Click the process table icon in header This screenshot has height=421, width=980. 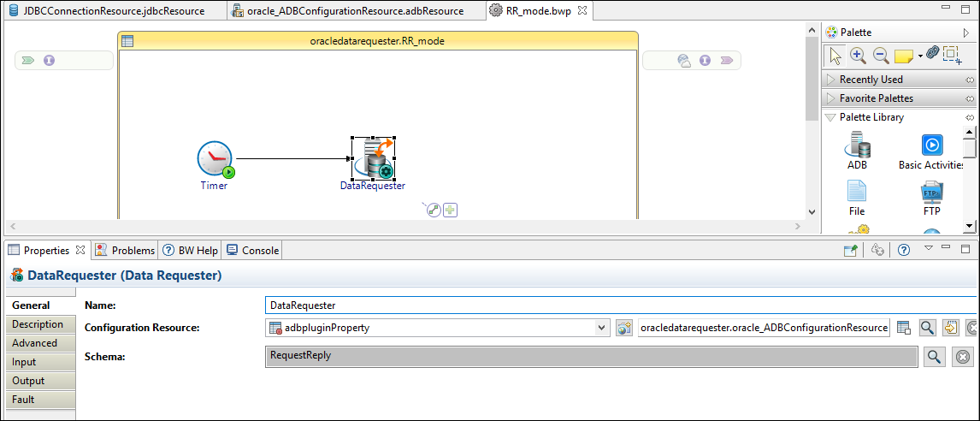pos(127,41)
